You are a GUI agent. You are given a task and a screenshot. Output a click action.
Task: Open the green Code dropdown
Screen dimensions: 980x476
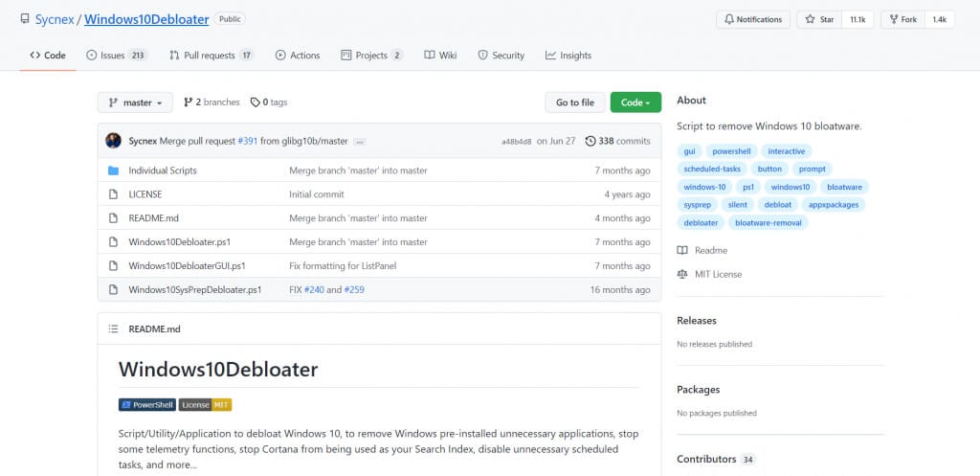(635, 102)
